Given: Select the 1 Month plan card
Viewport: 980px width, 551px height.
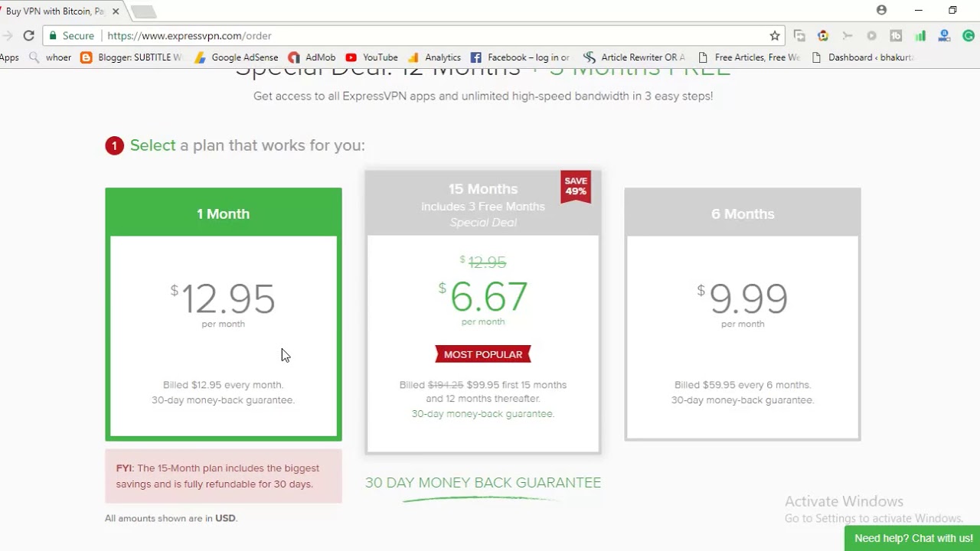Looking at the screenshot, I should click(224, 315).
